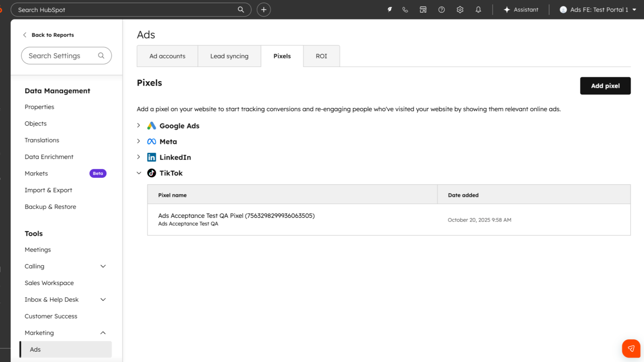This screenshot has height=362, width=644.
Task: Open Properties settings in sidebar
Action: click(x=39, y=107)
